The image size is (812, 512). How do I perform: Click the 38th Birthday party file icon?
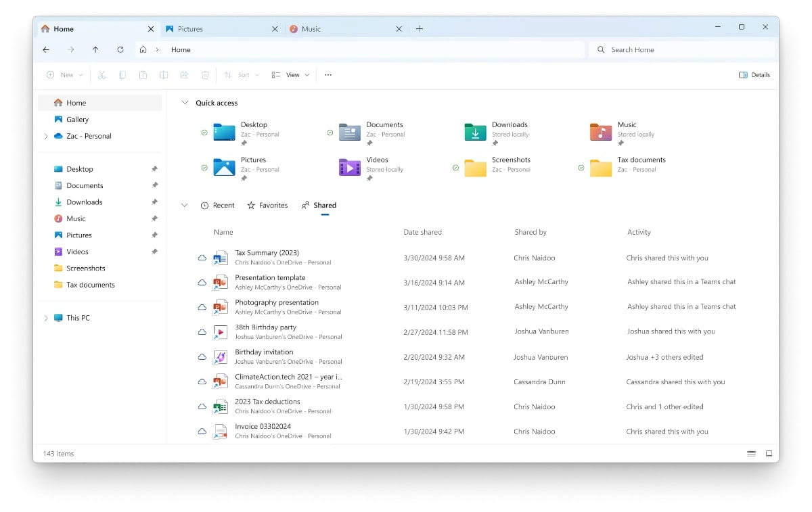pos(220,332)
